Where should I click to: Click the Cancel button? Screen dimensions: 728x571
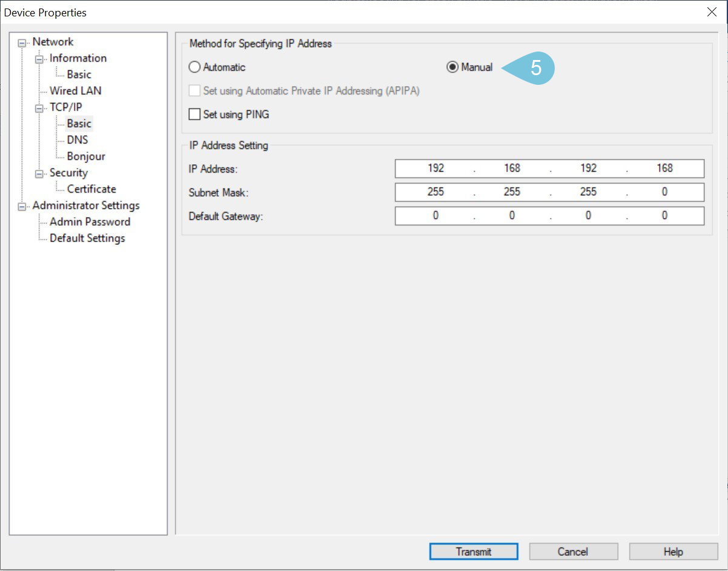point(573,551)
